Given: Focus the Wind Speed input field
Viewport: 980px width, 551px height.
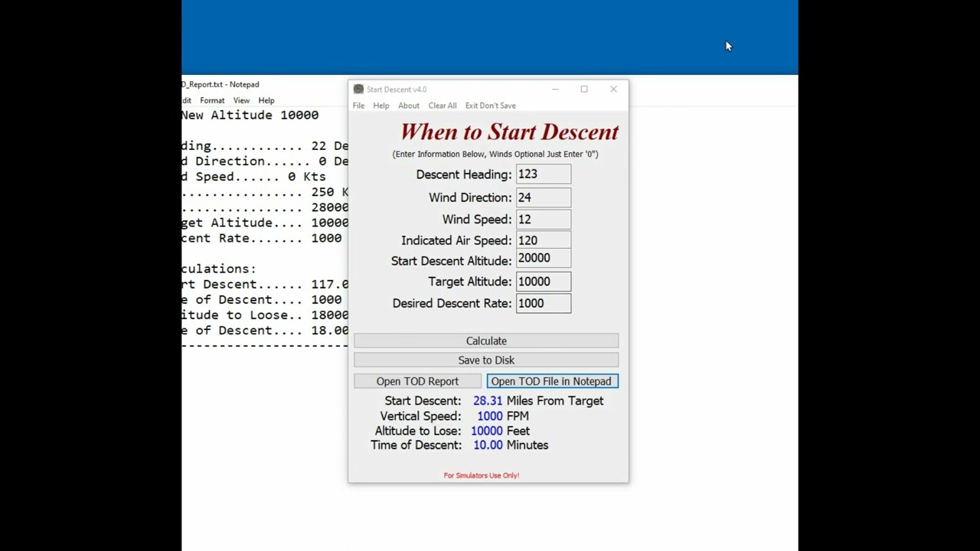Looking at the screenshot, I should tap(544, 219).
